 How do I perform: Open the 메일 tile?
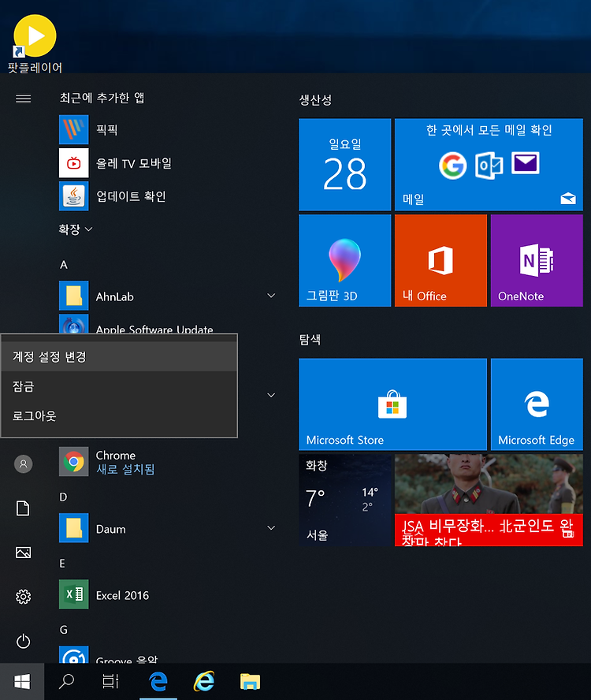coord(489,164)
